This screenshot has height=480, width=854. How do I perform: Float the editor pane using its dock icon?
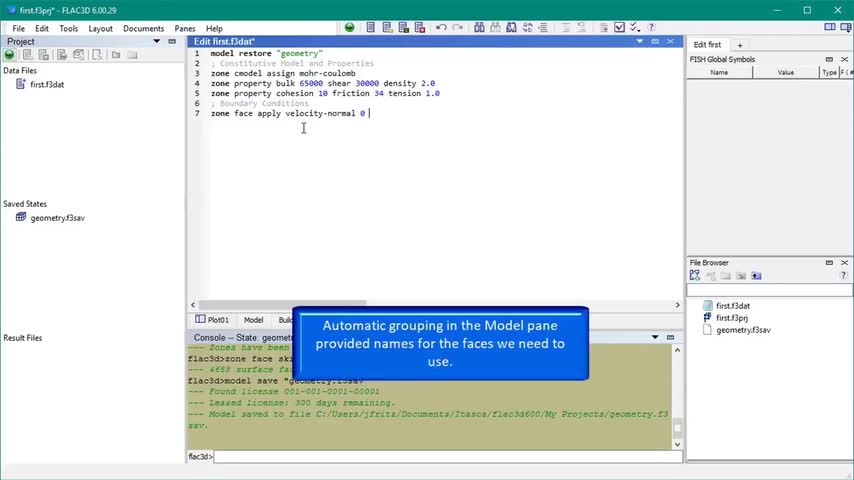click(x=655, y=41)
